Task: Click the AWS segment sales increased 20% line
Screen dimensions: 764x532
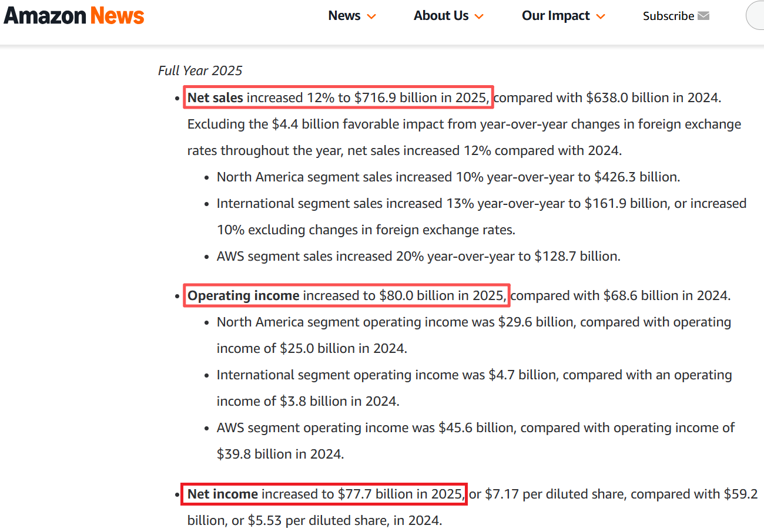Action: point(418,256)
